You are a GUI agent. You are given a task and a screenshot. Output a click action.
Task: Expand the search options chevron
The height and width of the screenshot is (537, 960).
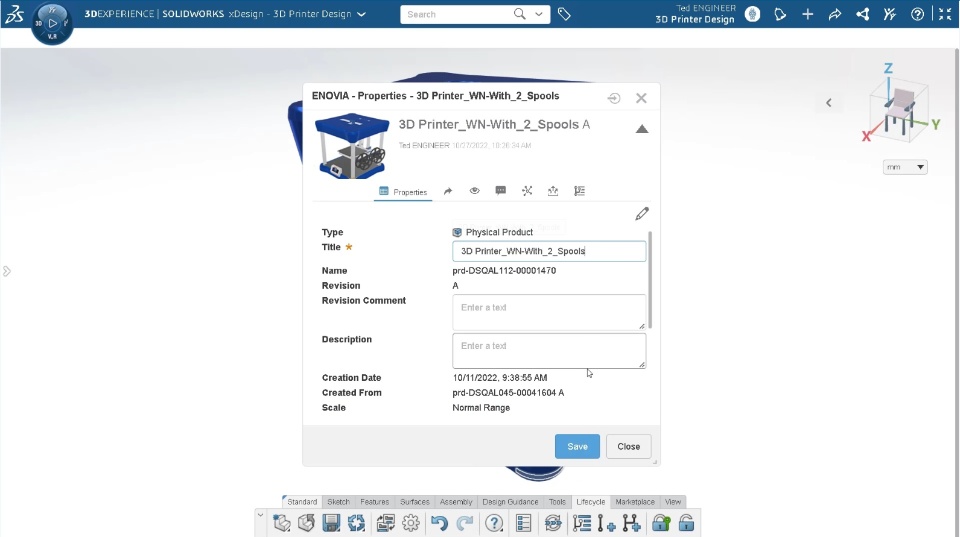point(539,14)
